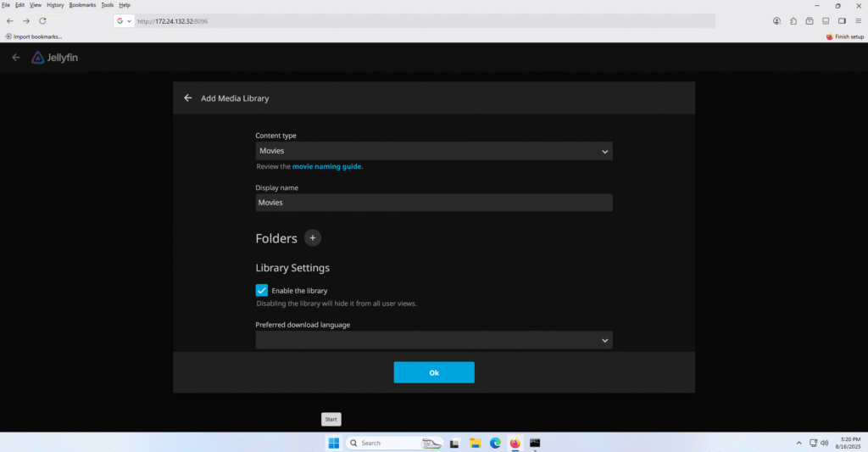This screenshot has height=452, width=868.
Task: Open the View menu
Action: (36, 5)
